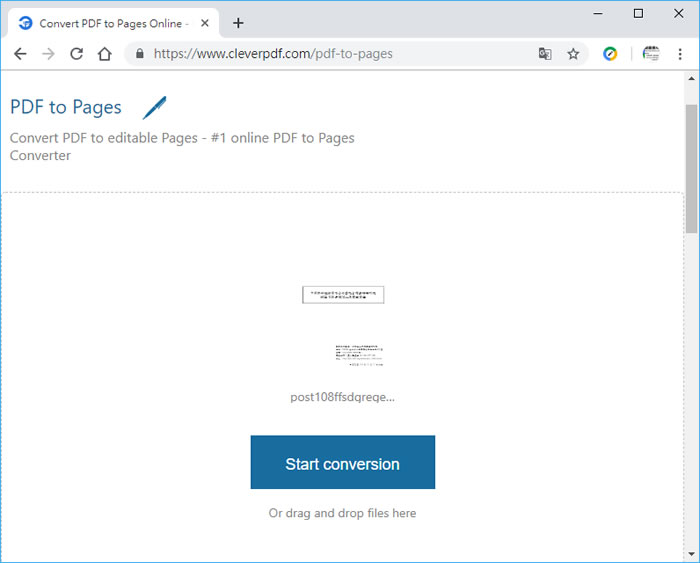Minimize the browser window

click(x=598, y=14)
